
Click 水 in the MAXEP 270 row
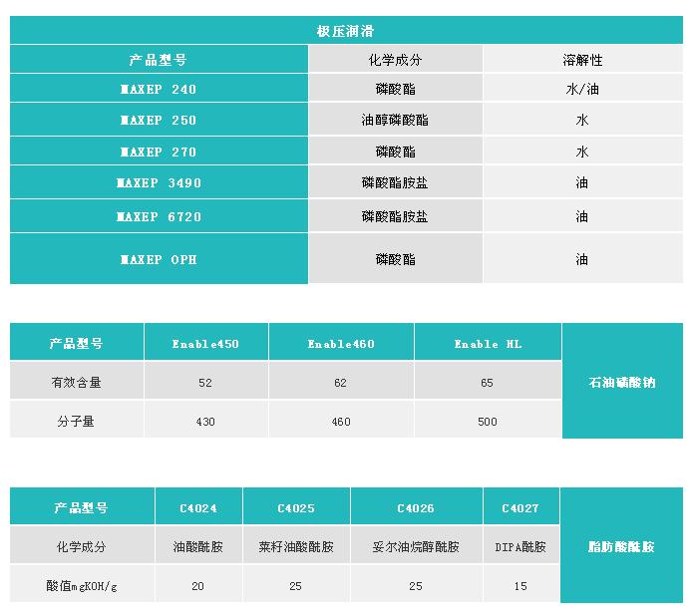coord(582,152)
